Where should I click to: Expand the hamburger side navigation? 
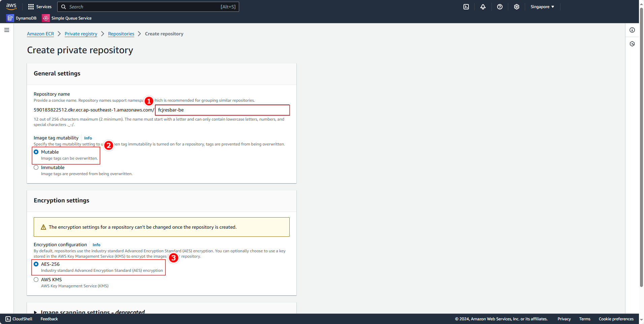click(7, 30)
